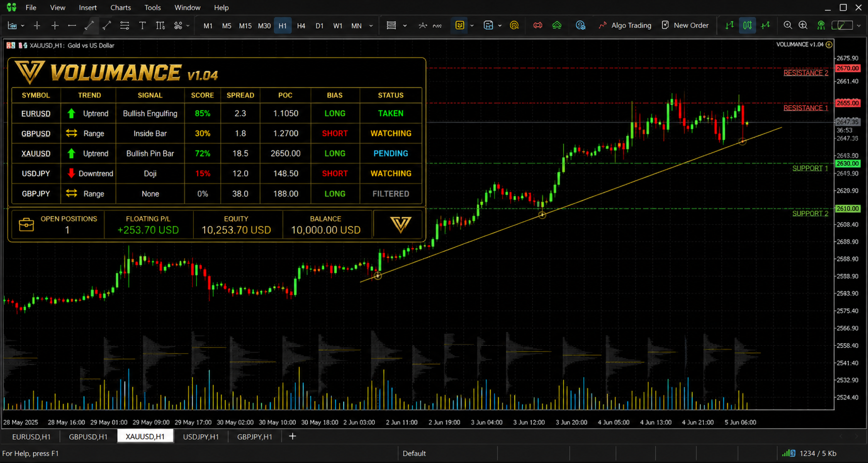Switch chart to H4 timeframe
868x463 pixels.
point(301,26)
